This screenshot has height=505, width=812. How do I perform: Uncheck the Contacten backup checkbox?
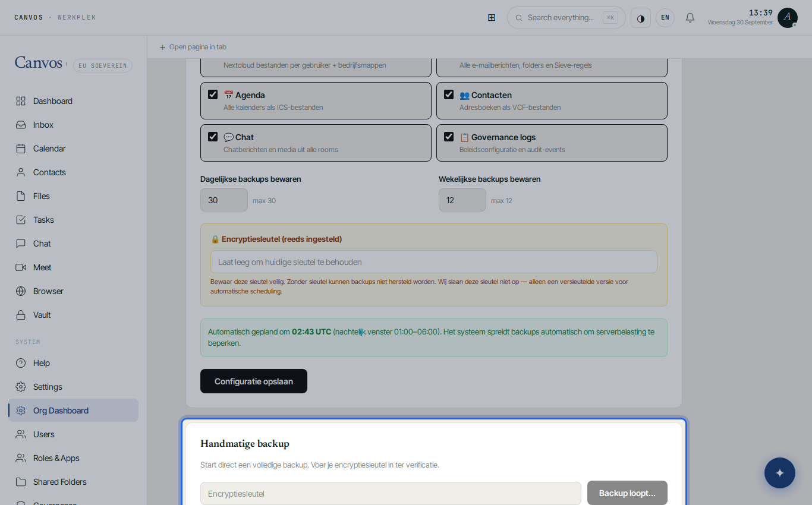pos(449,94)
